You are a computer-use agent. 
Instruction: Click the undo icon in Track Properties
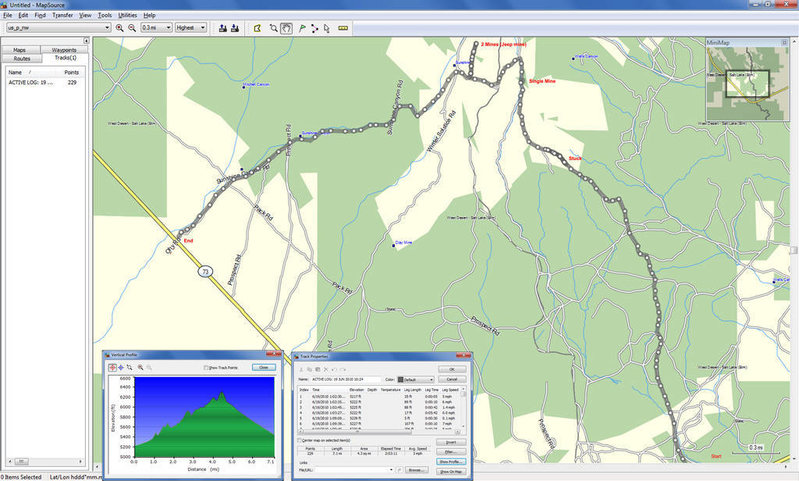click(x=334, y=369)
